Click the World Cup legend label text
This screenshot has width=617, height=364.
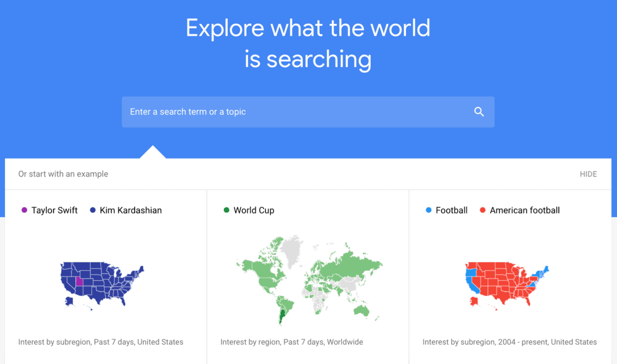tap(254, 210)
